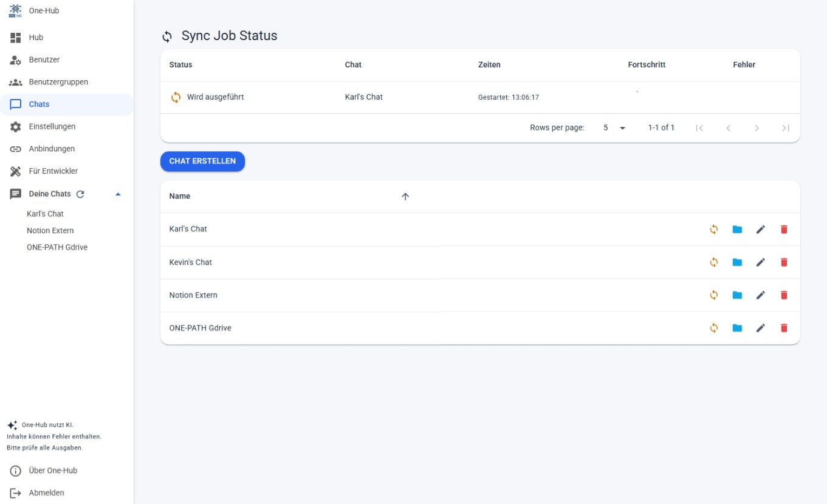This screenshot has width=827, height=504.
Task: Collapse the Deine Chats section arrow
Action: click(118, 194)
